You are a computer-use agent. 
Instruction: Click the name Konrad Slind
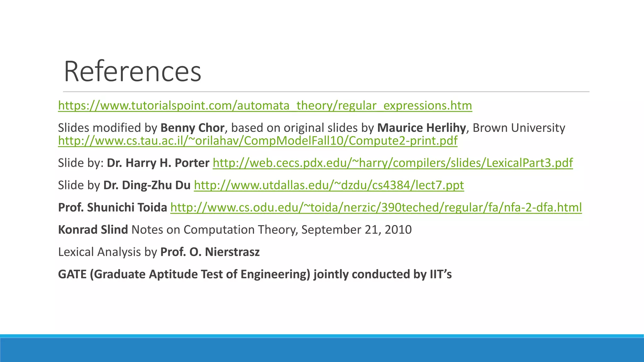(93, 230)
